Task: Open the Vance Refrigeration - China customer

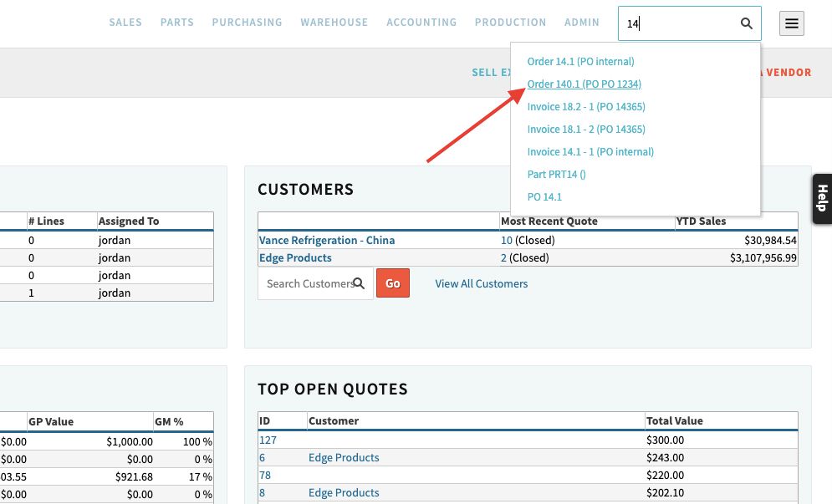Action: [x=327, y=240]
